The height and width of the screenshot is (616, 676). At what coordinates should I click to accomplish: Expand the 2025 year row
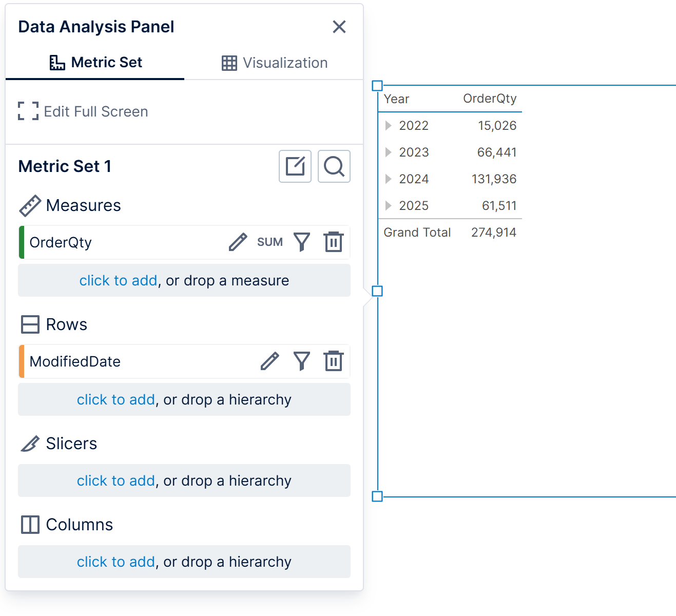(388, 205)
